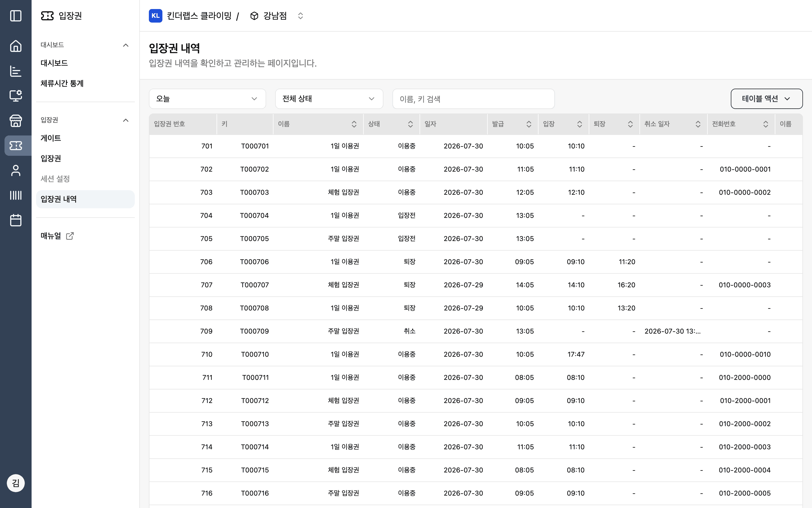
Task: Sort by 발급 column arrows
Action: [x=529, y=124]
